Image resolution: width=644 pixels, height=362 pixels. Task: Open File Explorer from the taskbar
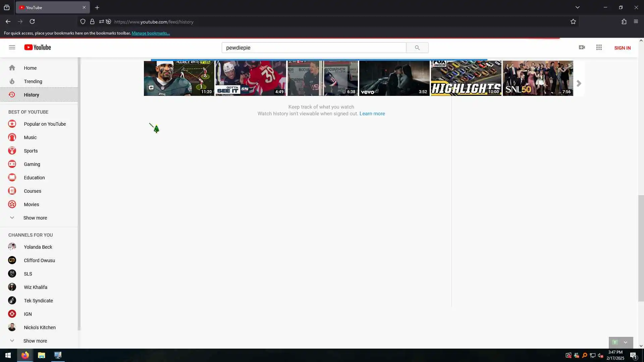[x=41, y=355]
